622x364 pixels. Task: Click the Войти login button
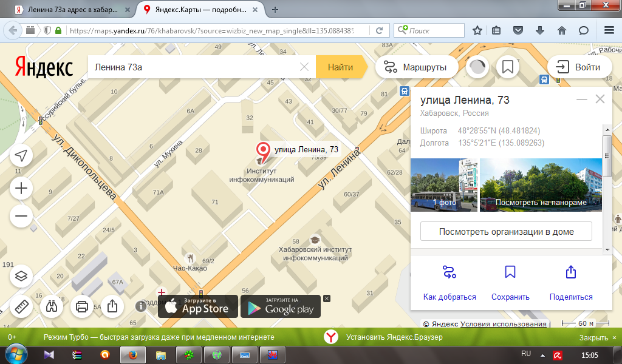point(579,67)
